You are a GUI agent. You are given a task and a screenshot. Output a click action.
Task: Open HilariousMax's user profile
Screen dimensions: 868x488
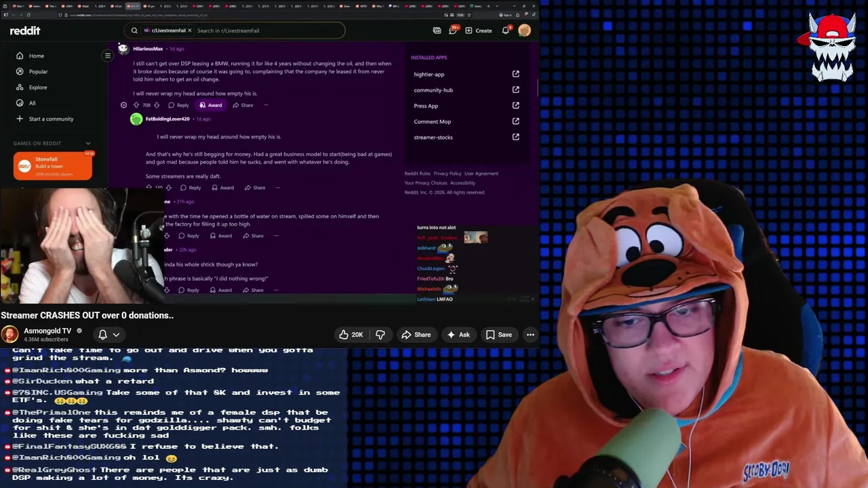pos(148,49)
